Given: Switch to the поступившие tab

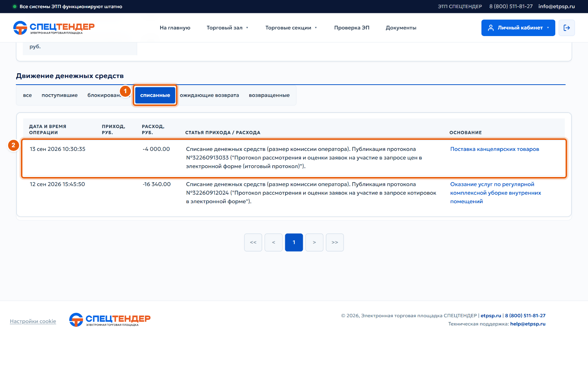Looking at the screenshot, I should 60,95.
